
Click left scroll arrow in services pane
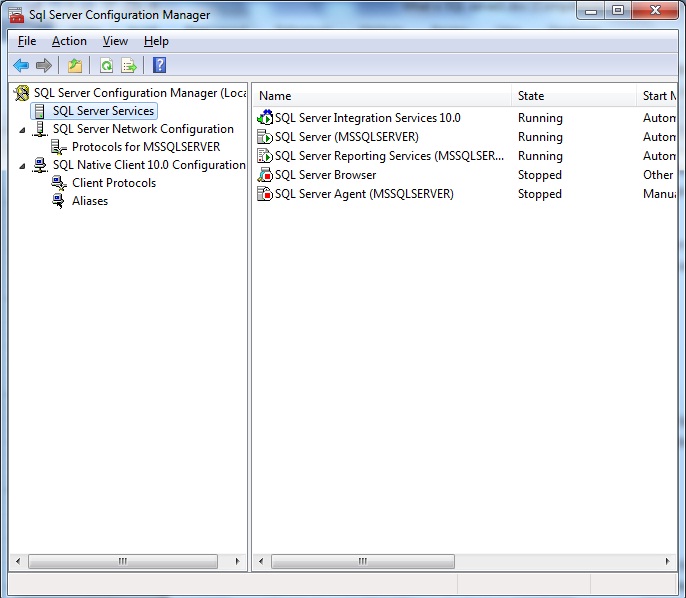pyautogui.click(x=261, y=561)
